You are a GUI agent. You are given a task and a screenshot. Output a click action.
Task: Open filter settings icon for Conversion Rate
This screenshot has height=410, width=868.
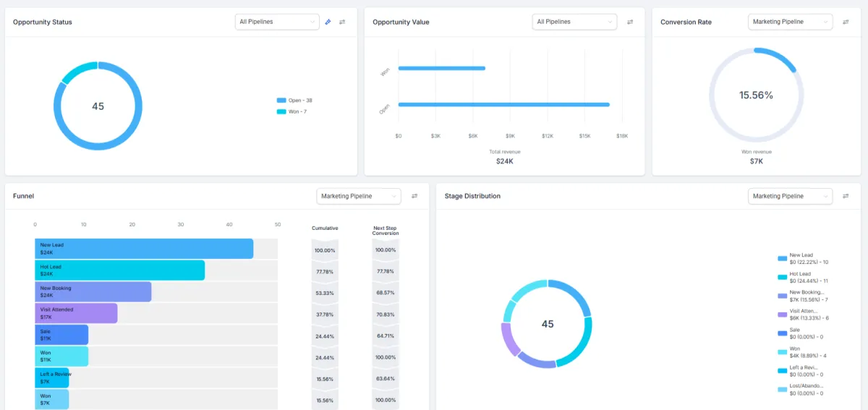(x=846, y=22)
